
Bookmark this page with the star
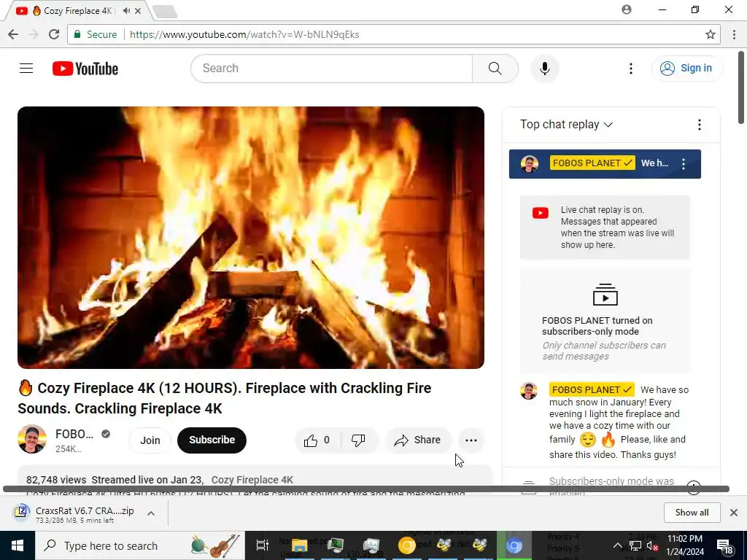click(710, 34)
